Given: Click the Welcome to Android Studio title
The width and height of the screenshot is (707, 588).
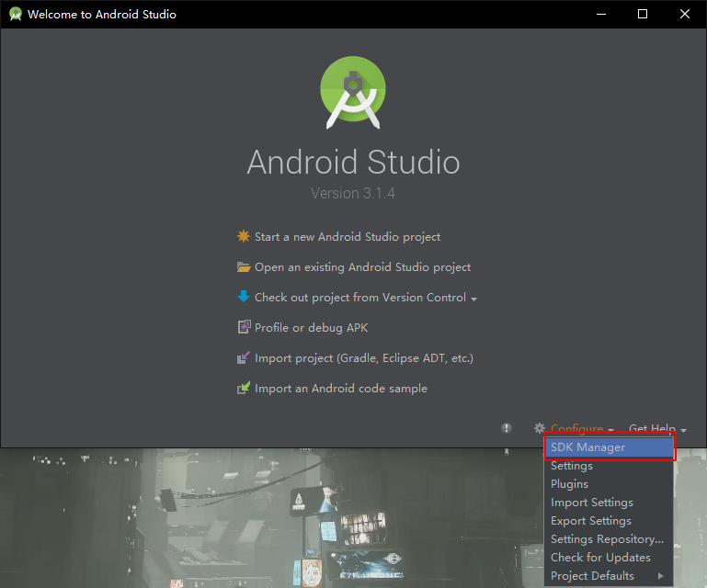Looking at the screenshot, I should (x=102, y=15).
